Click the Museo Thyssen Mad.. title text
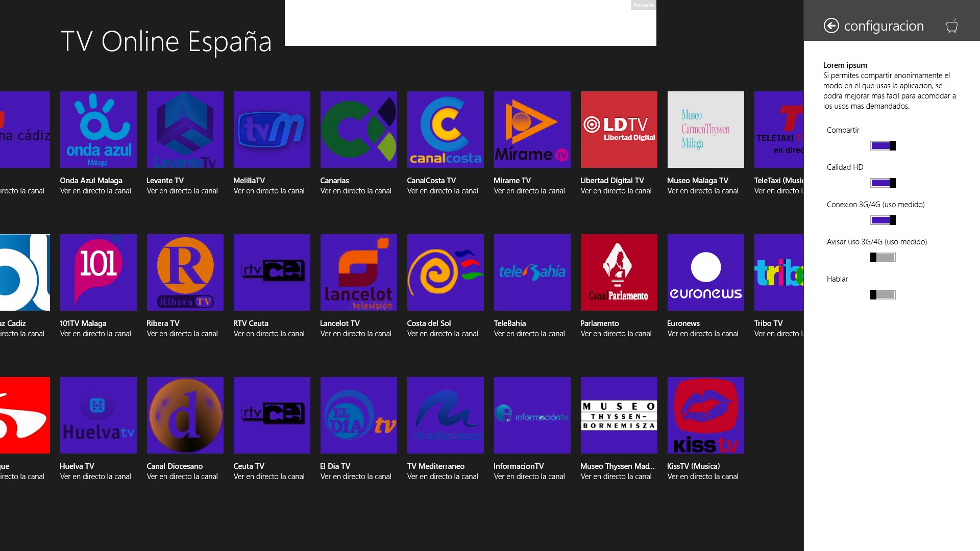 point(618,466)
